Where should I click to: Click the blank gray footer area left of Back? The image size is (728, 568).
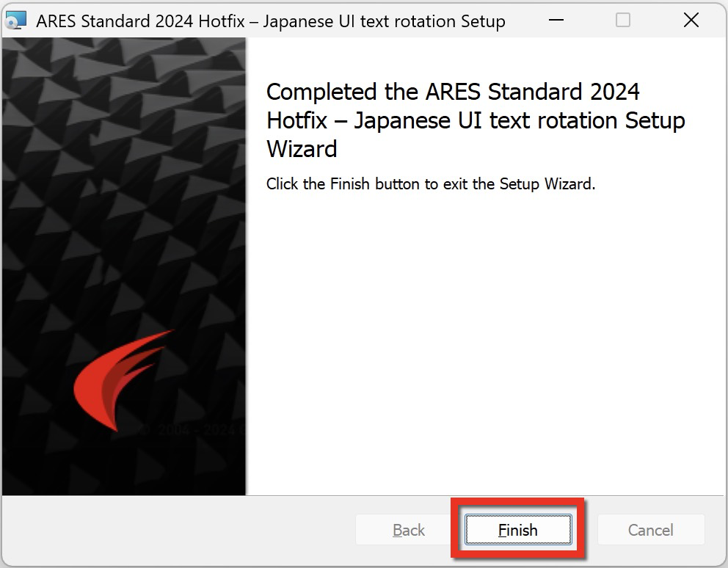pyautogui.click(x=179, y=529)
